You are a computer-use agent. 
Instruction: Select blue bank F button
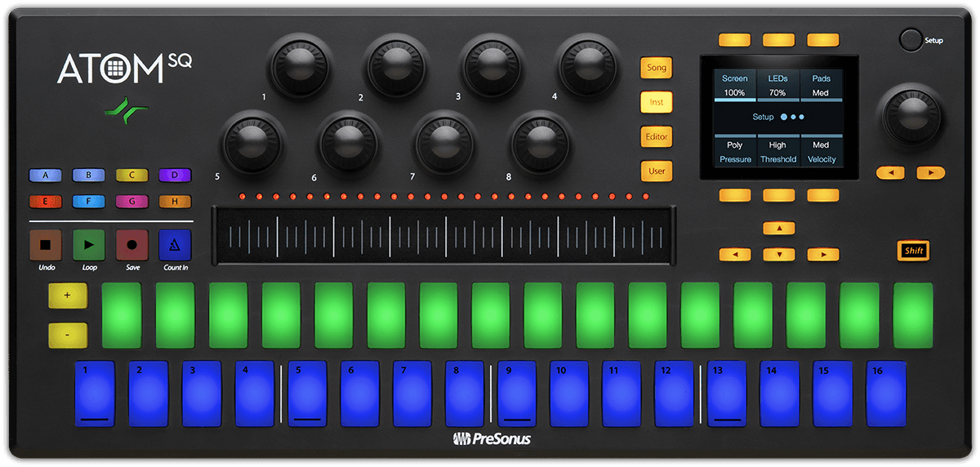pos(89,201)
